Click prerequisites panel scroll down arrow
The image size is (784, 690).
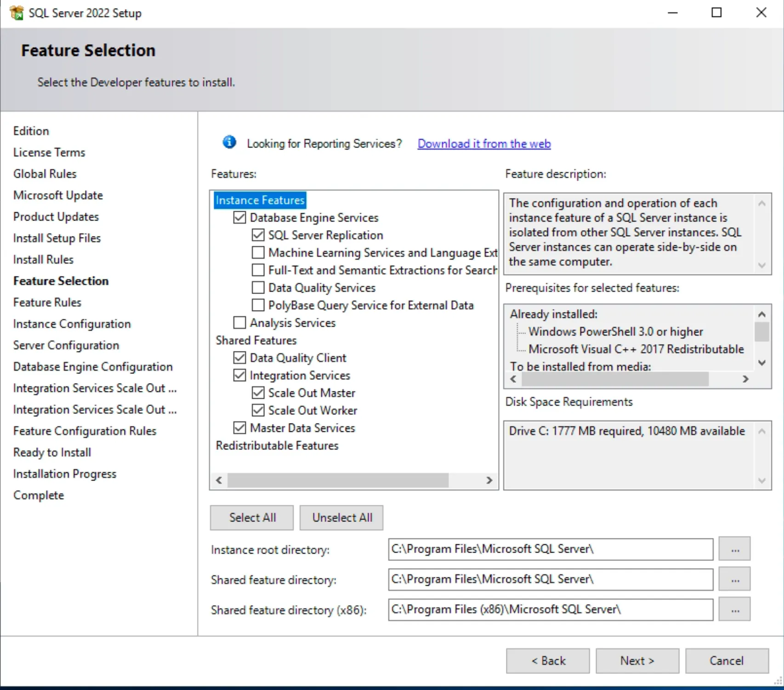pos(762,363)
